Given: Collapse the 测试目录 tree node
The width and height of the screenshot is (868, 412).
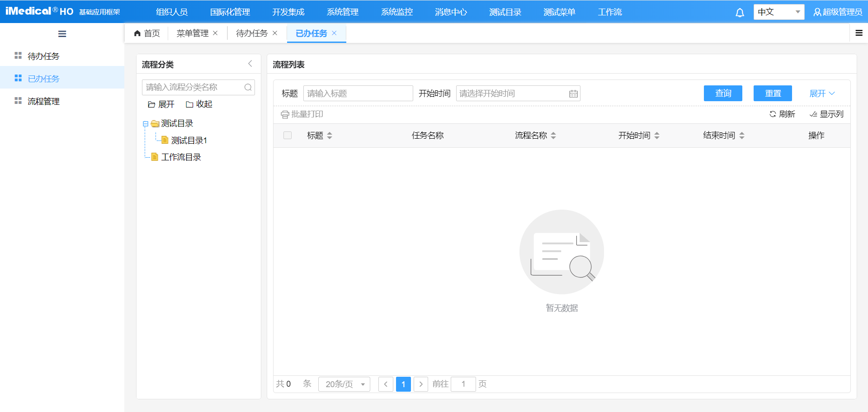Looking at the screenshot, I should click(x=146, y=124).
